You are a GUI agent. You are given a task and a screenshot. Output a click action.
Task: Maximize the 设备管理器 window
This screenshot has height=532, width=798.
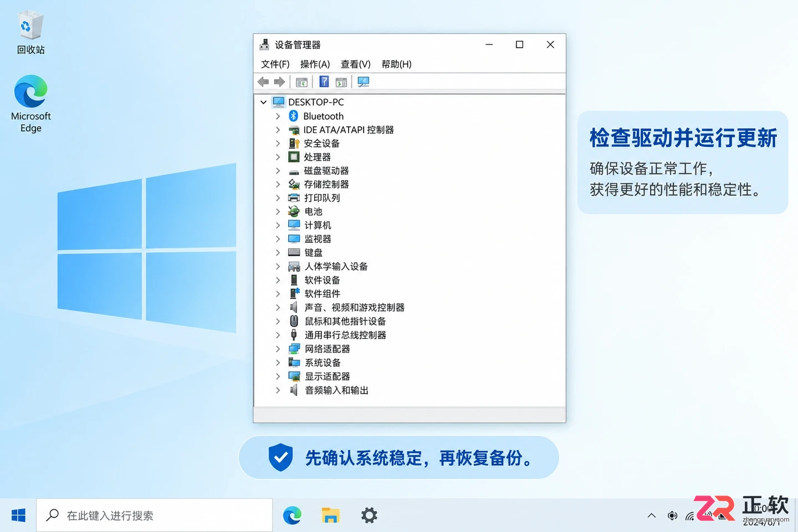pyautogui.click(x=519, y=44)
